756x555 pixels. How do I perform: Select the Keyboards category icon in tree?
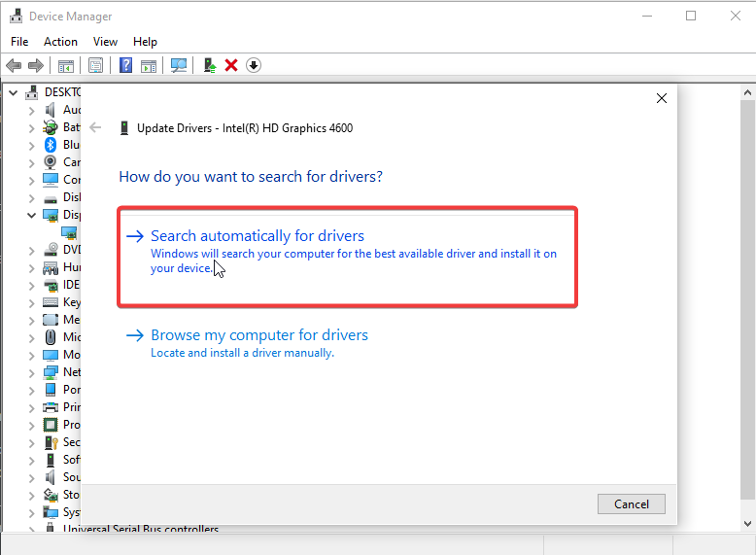coord(51,302)
